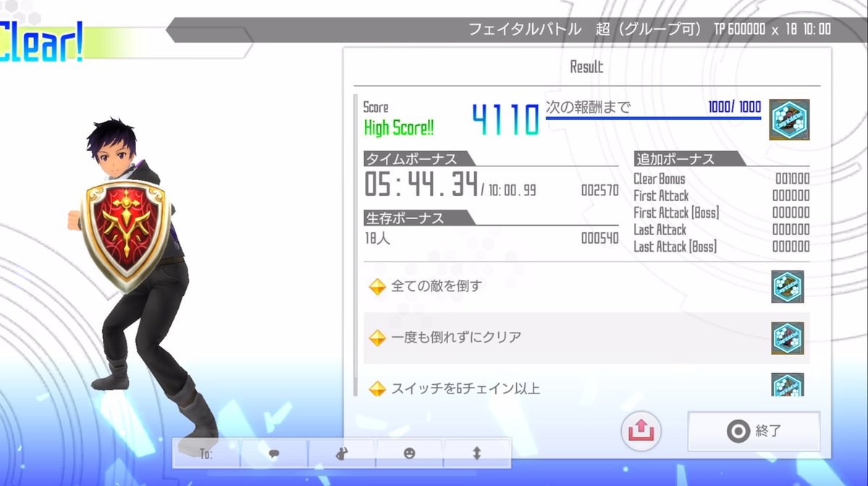Click the High Score!! label
The image size is (868, 486).
399,128
